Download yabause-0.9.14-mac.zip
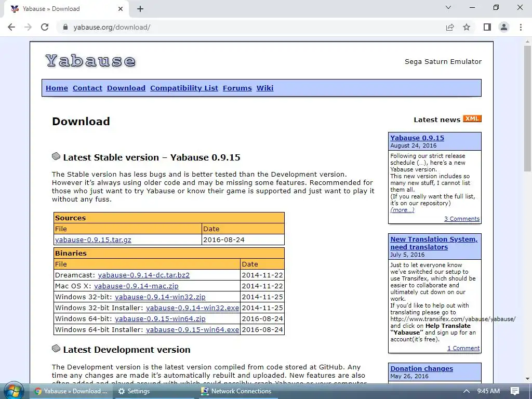Viewport: 532px width, 399px height. click(136, 286)
